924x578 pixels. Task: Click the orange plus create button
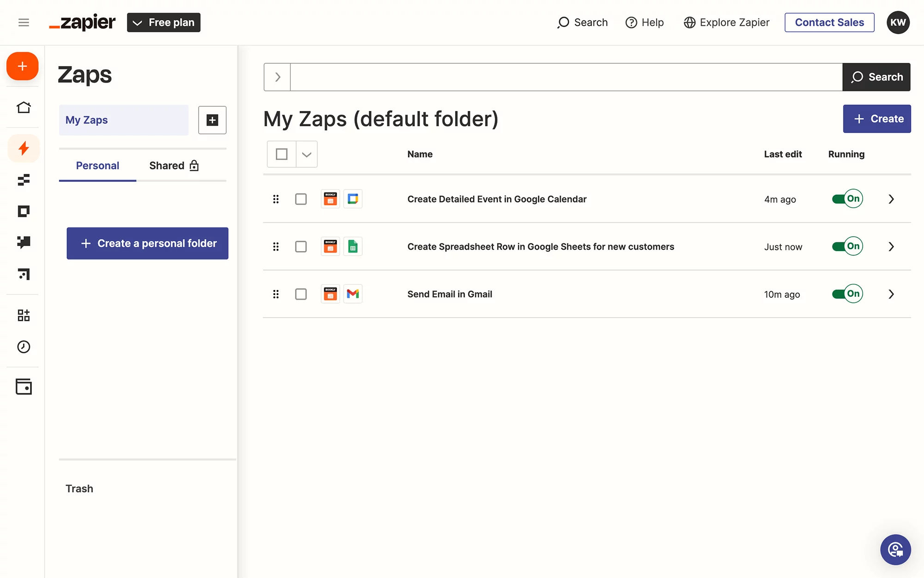[x=22, y=66]
